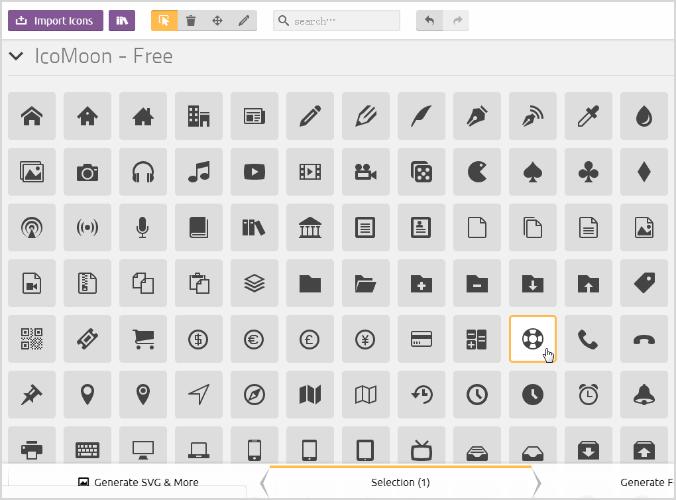This screenshot has width=676, height=500.
Task: Select the music note icon
Action: [x=199, y=172]
